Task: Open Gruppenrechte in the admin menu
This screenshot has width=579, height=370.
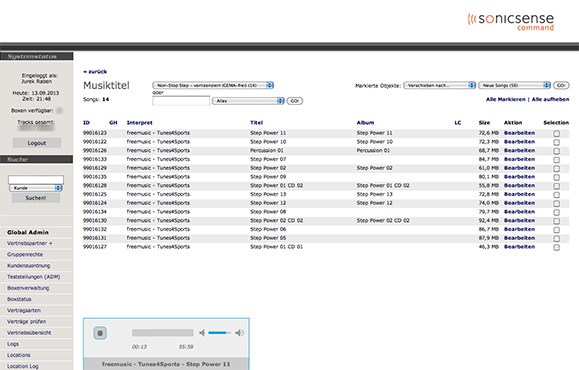Action: tap(25, 254)
